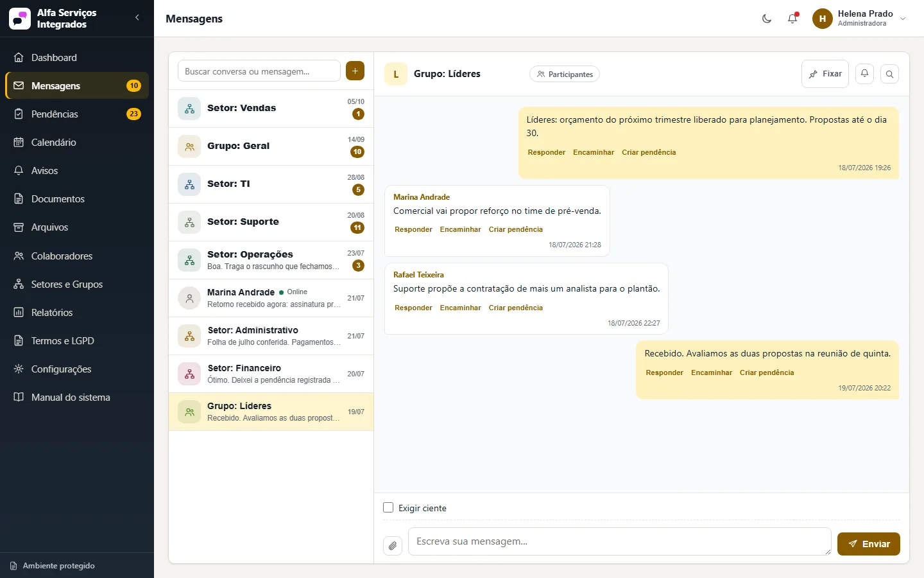
Task: Go to Calendário in sidebar
Action: coord(77,142)
